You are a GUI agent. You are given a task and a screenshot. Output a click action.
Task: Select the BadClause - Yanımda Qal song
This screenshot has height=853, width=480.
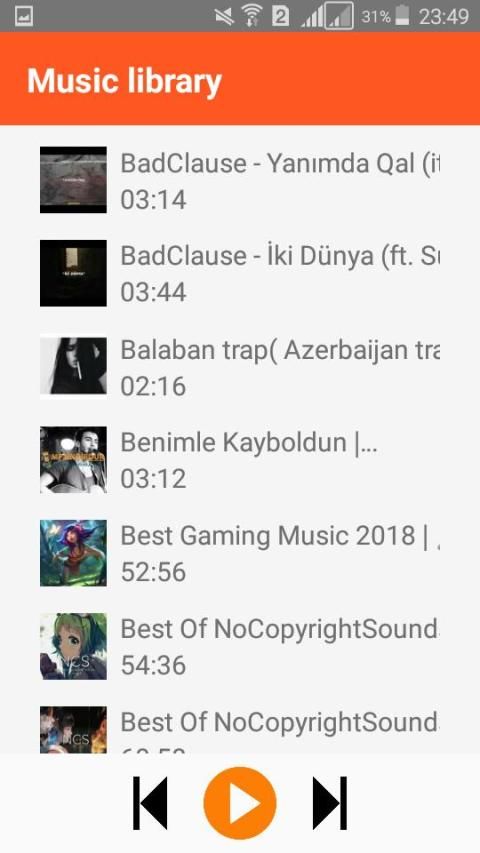[240, 180]
